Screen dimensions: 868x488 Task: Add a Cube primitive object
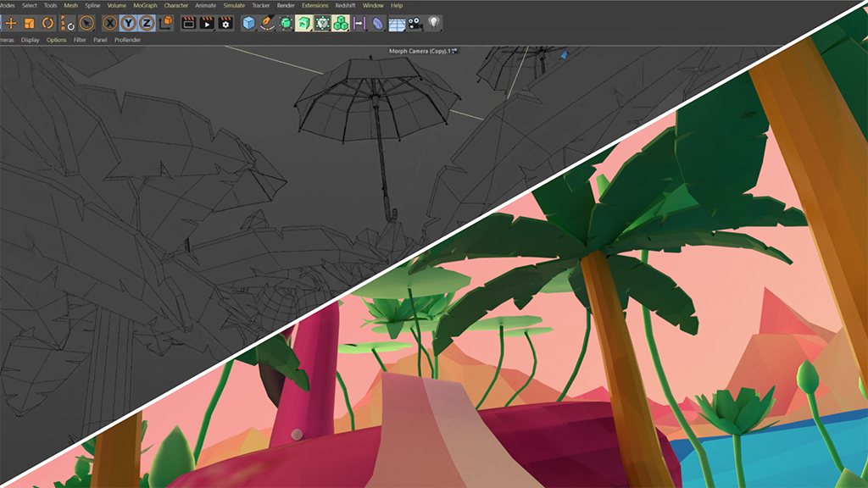tap(249, 23)
